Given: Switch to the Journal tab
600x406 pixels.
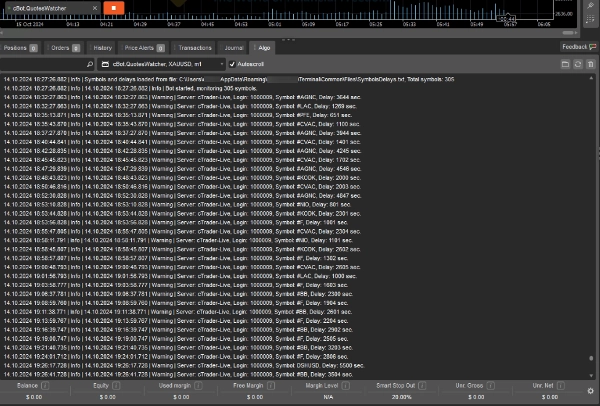Looking at the screenshot, I should coord(234,47).
